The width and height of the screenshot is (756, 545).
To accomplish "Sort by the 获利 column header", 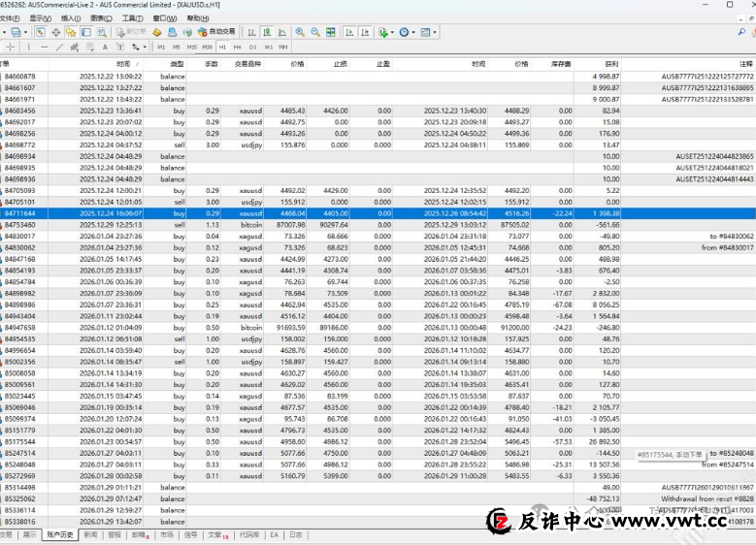I will click(x=610, y=64).
